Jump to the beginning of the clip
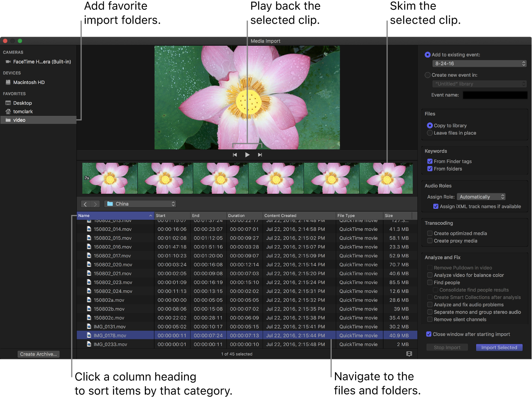 pos(235,155)
